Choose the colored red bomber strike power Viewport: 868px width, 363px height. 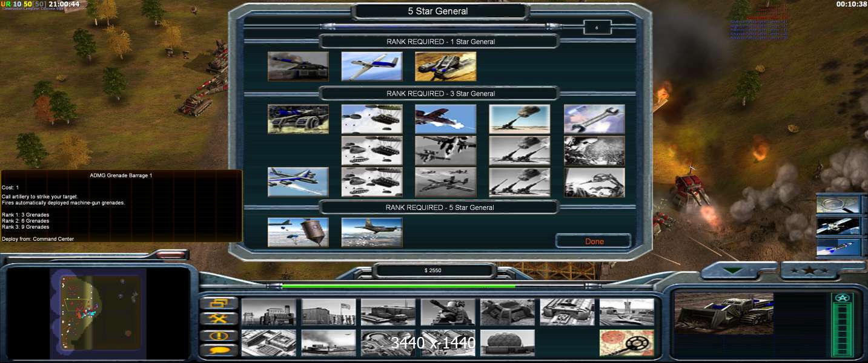[x=446, y=119]
